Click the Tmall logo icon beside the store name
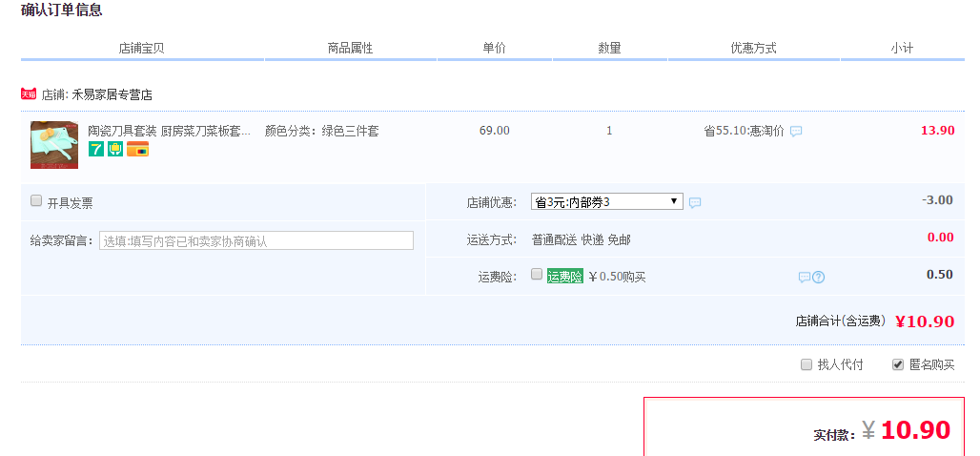This screenshot has height=456, width=980. coord(29,93)
